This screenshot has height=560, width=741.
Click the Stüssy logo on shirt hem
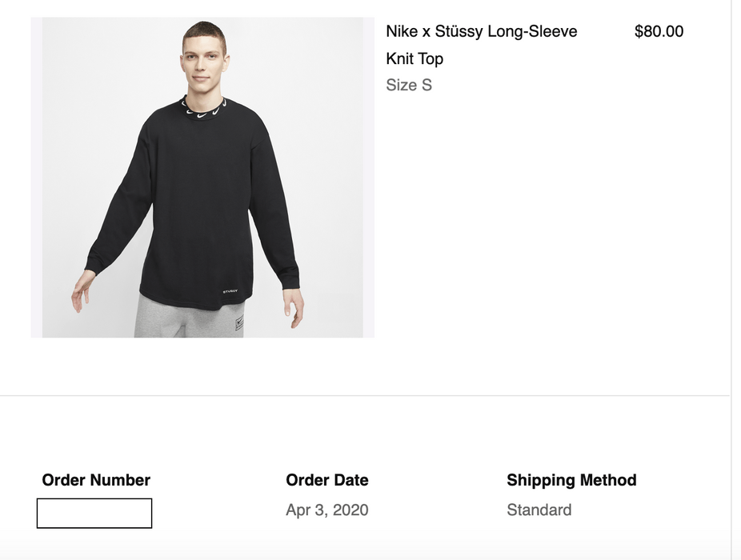(x=230, y=291)
